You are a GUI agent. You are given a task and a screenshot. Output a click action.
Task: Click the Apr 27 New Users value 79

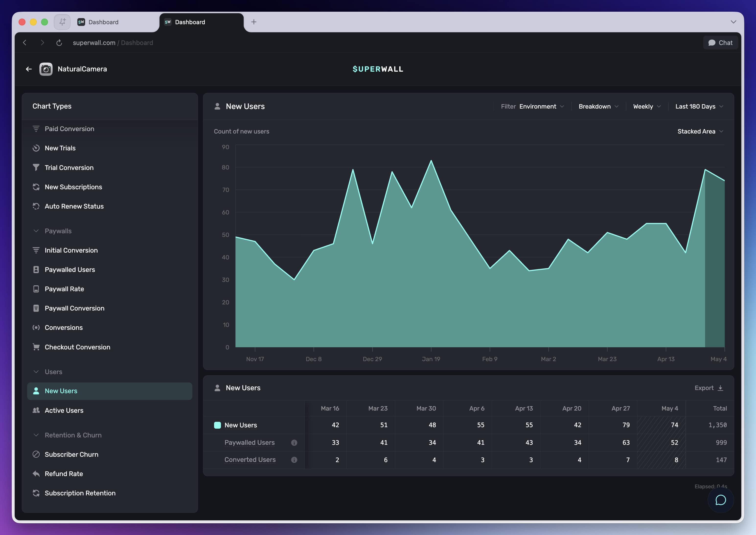626,425
